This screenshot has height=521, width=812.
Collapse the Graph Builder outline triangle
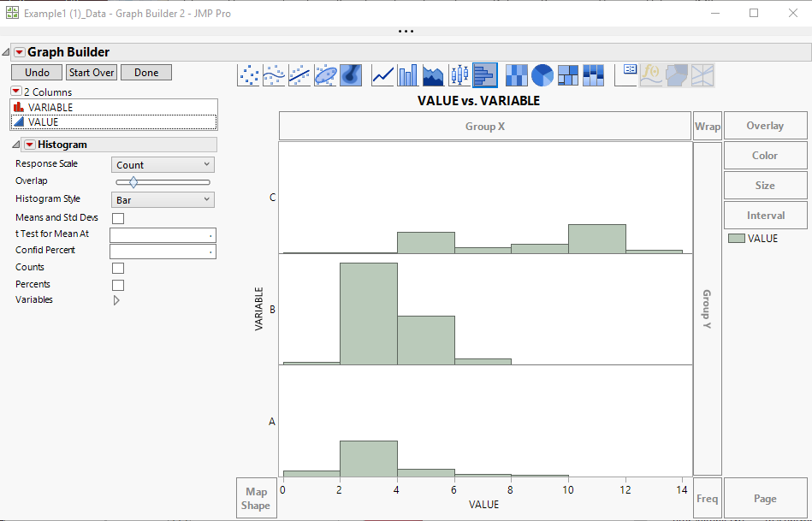pos(6,52)
